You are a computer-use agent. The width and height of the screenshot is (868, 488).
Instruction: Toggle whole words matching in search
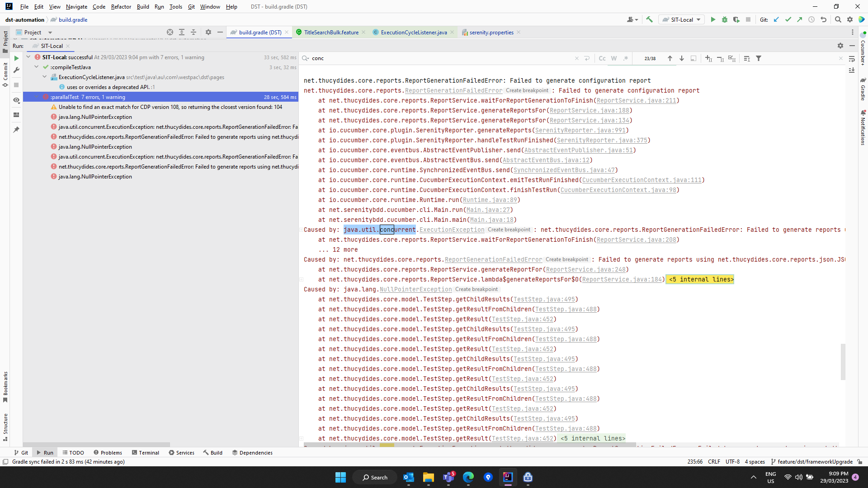click(614, 58)
